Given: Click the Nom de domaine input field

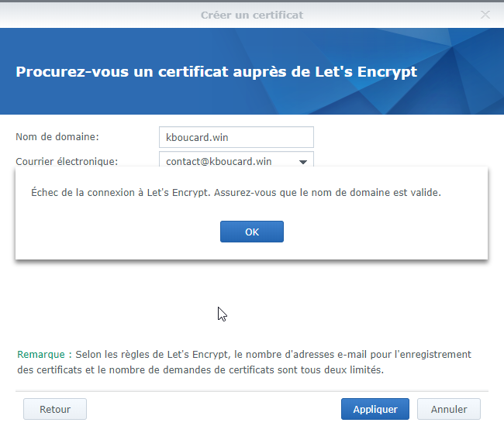Looking at the screenshot, I should point(236,137).
